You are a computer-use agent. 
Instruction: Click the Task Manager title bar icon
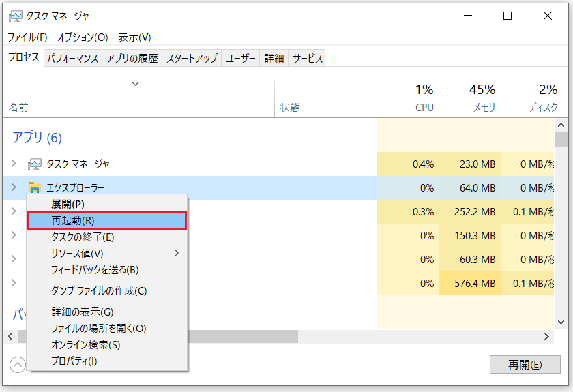tap(15, 16)
